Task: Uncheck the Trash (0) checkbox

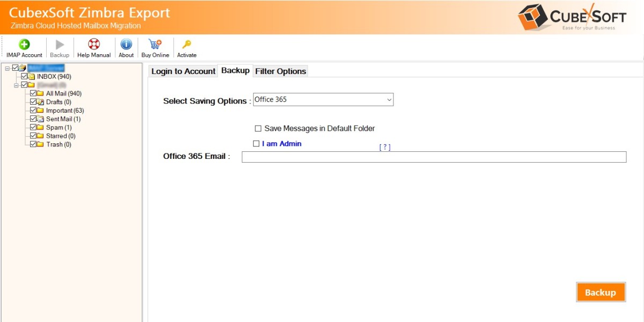Action: 33,144
